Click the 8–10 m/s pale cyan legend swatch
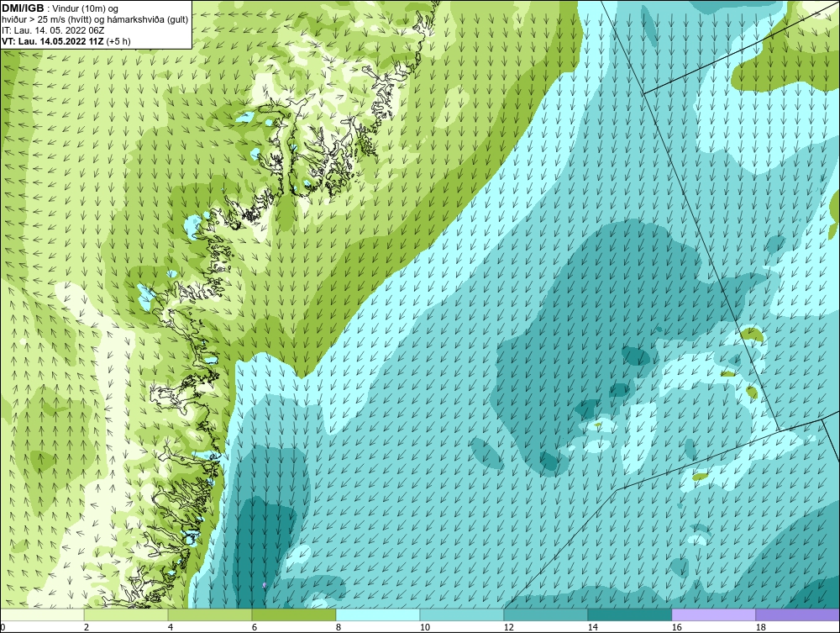Image resolution: width=840 pixels, height=633 pixels. 378,615
